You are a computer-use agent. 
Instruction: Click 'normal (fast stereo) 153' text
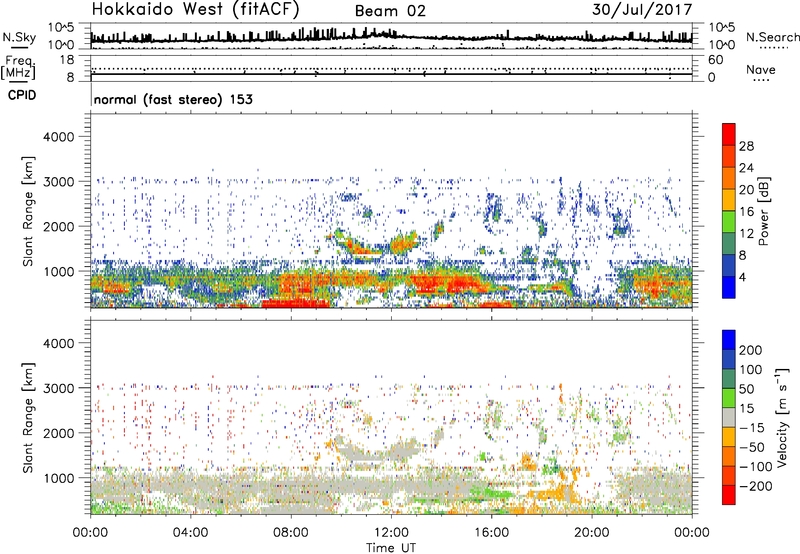pyautogui.click(x=173, y=99)
